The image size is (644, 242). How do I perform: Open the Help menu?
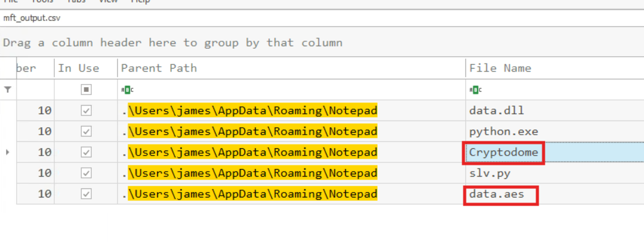click(x=140, y=2)
